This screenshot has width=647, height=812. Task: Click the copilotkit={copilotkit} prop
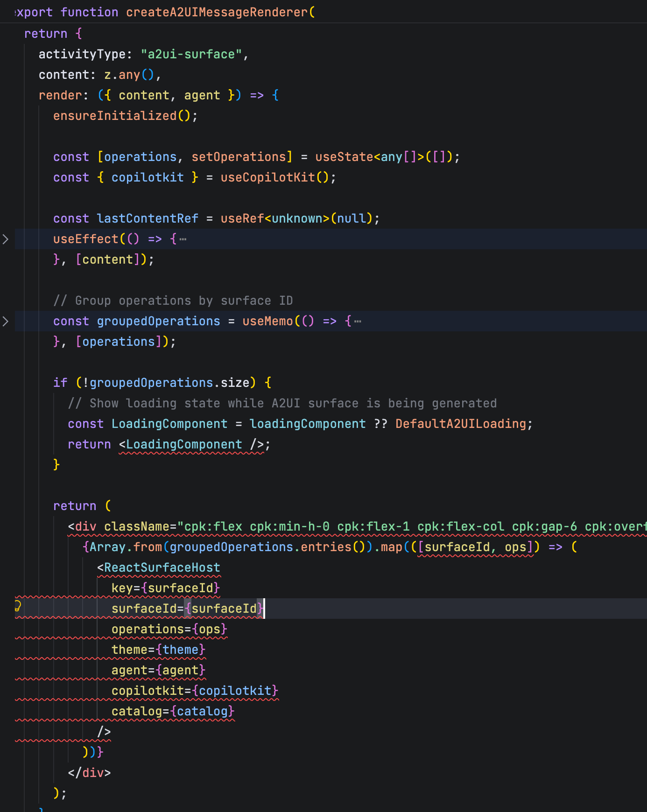coord(195,691)
